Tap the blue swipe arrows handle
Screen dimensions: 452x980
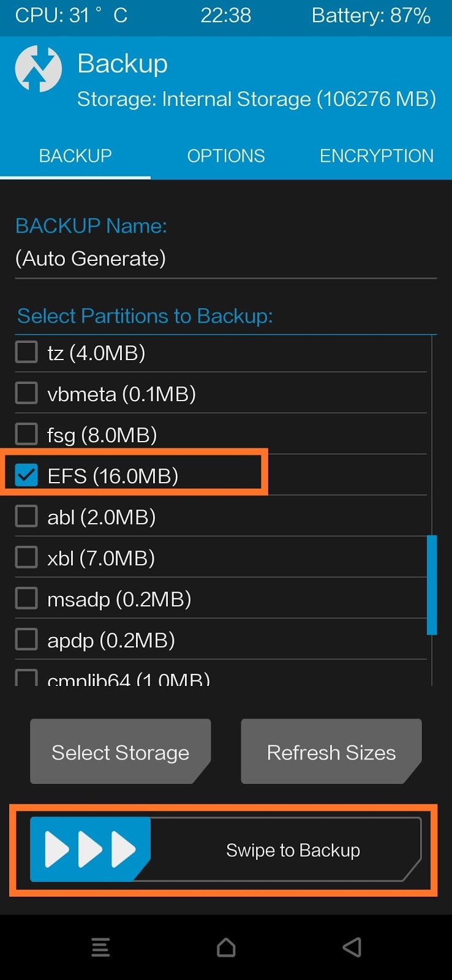click(x=89, y=850)
